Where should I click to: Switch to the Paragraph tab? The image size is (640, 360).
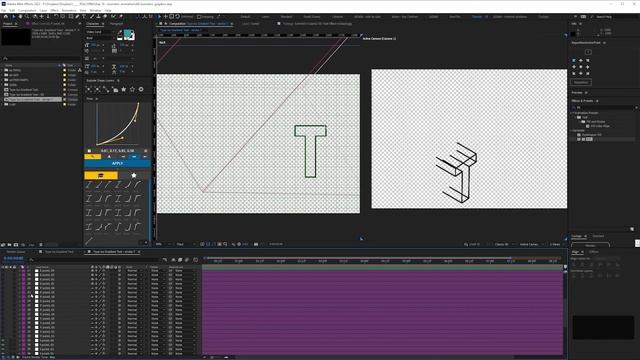coord(116,24)
